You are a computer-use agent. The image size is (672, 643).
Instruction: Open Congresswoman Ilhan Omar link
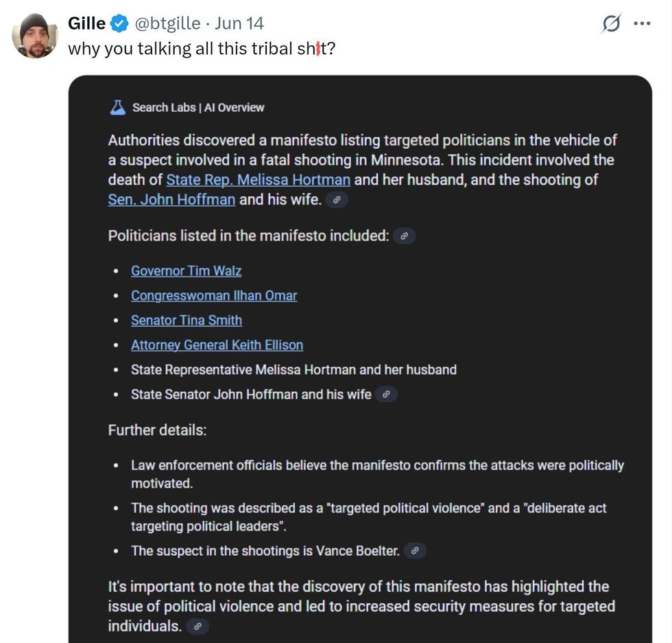coord(214,296)
